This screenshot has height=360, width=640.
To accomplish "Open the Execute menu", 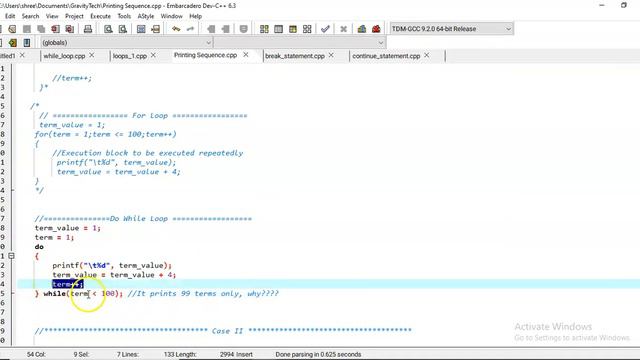I will pos(100,16).
